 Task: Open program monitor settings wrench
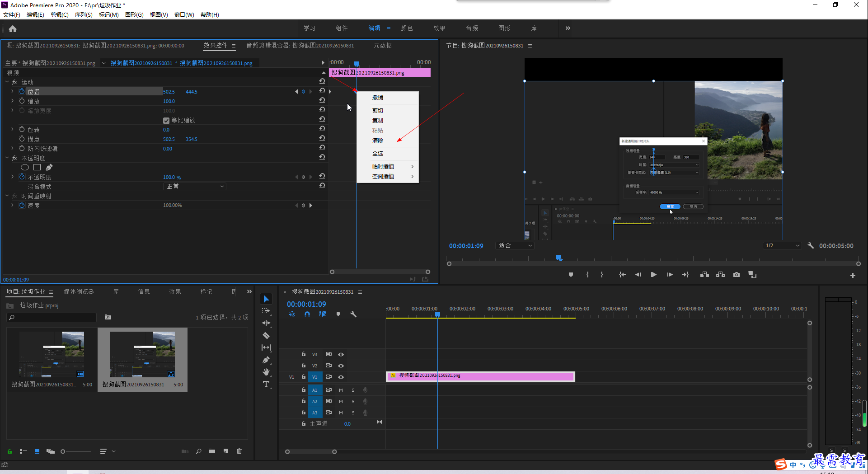click(x=811, y=245)
